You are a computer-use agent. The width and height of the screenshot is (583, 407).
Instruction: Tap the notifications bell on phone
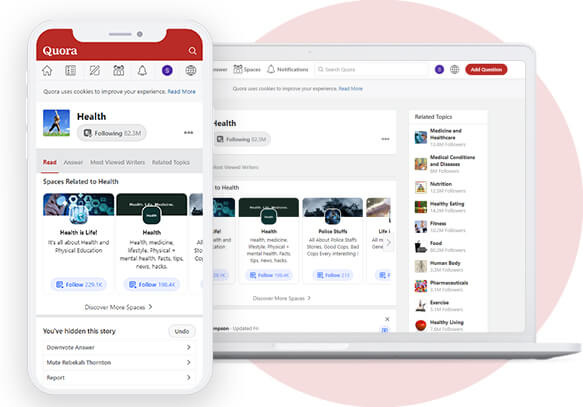[142, 70]
